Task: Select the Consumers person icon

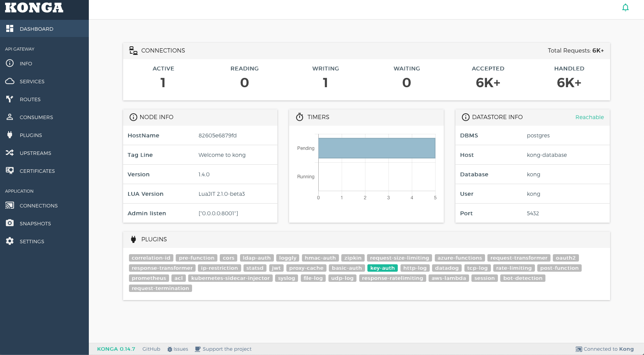Action: pyautogui.click(x=10, y=117)
